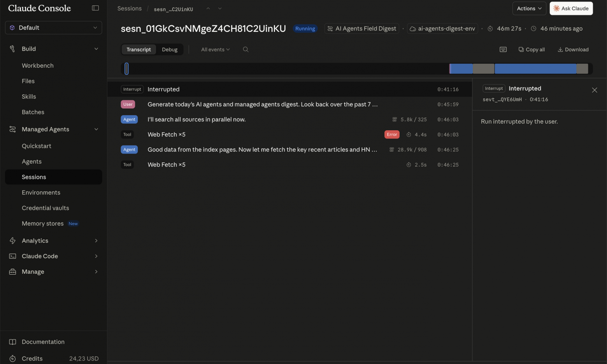The image size is (607, 364).
Task: Open Files in the sidebar
Action: coord(28,81)
